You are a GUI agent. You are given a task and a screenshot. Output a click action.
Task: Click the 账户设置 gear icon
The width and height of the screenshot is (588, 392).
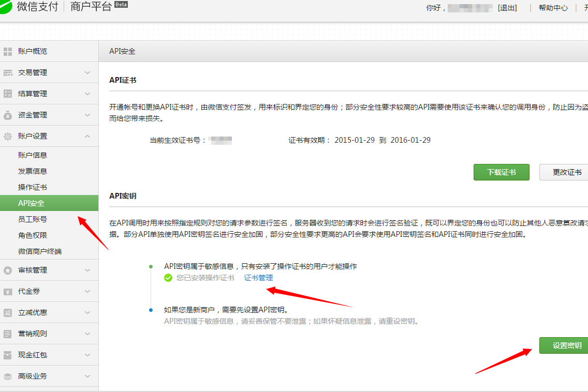[x=8, y=137]
